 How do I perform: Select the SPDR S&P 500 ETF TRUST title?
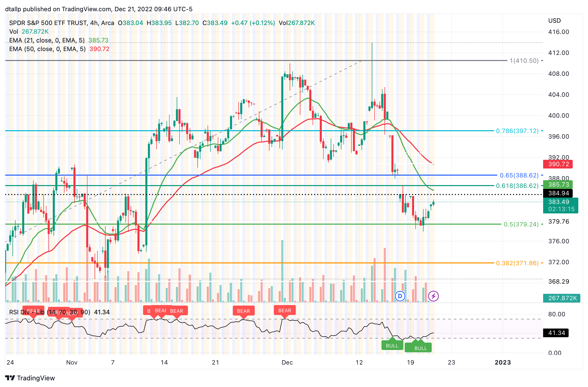(48, 23)
